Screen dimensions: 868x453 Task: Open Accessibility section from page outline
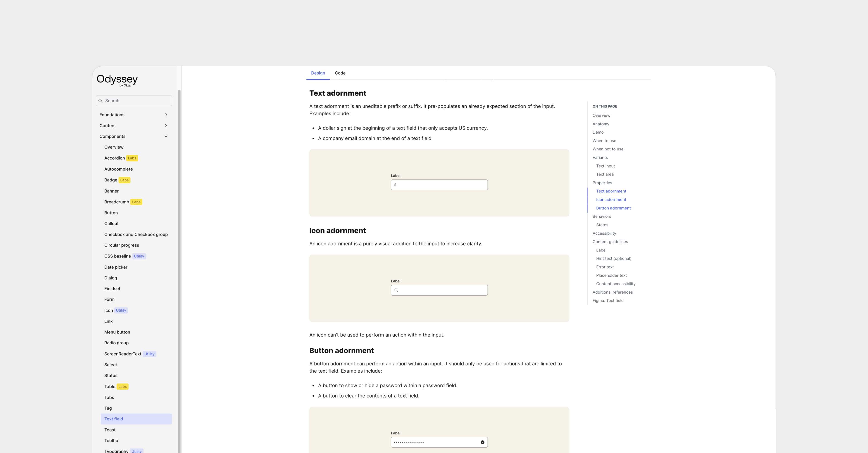click(604, 234)
